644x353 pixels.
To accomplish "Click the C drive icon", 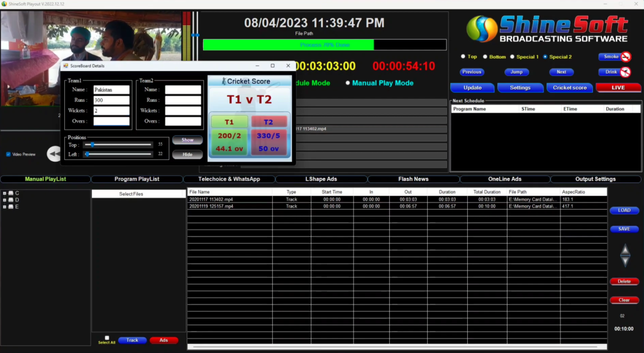I will (11, 193).
